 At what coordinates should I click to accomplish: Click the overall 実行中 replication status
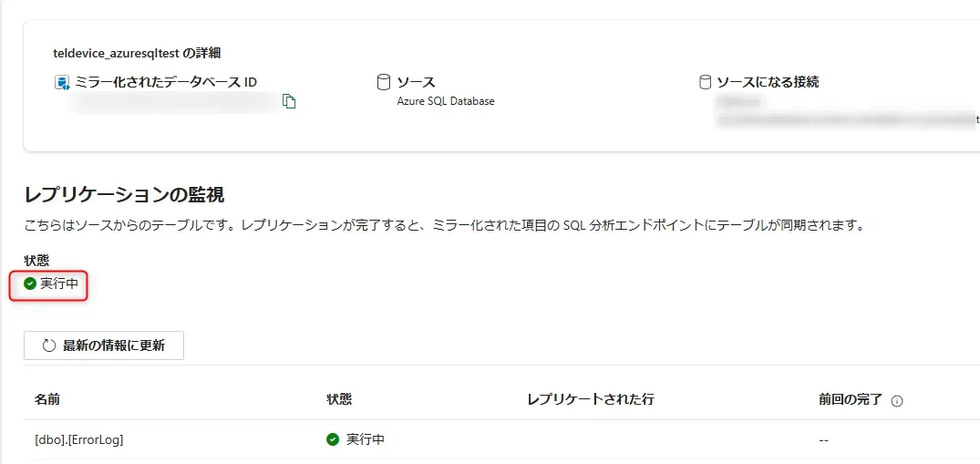(59, 284)
